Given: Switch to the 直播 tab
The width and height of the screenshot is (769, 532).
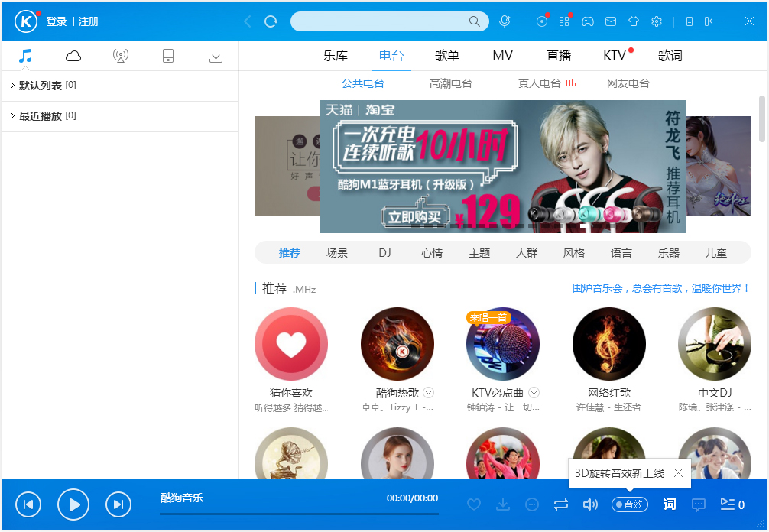Looking at the screenshot, I should [559, 55].
